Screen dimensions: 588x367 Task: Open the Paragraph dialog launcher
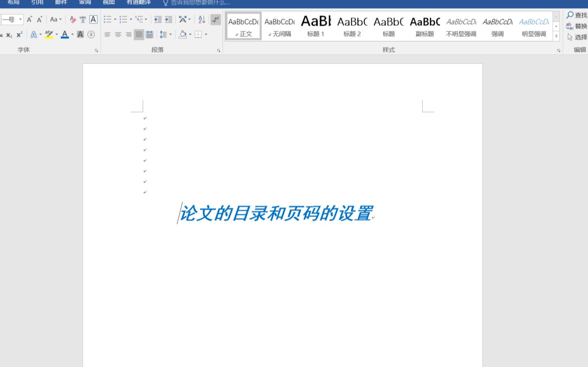coord(219,51)
